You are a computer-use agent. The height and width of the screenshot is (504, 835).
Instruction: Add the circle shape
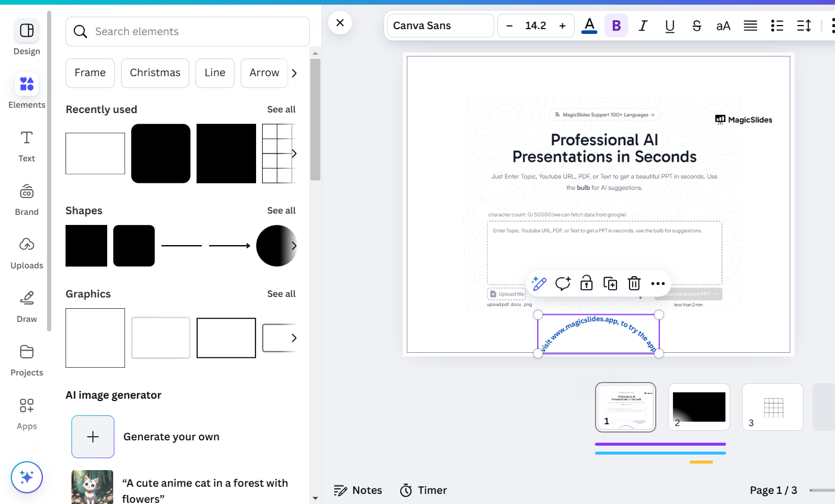[276, 246]
